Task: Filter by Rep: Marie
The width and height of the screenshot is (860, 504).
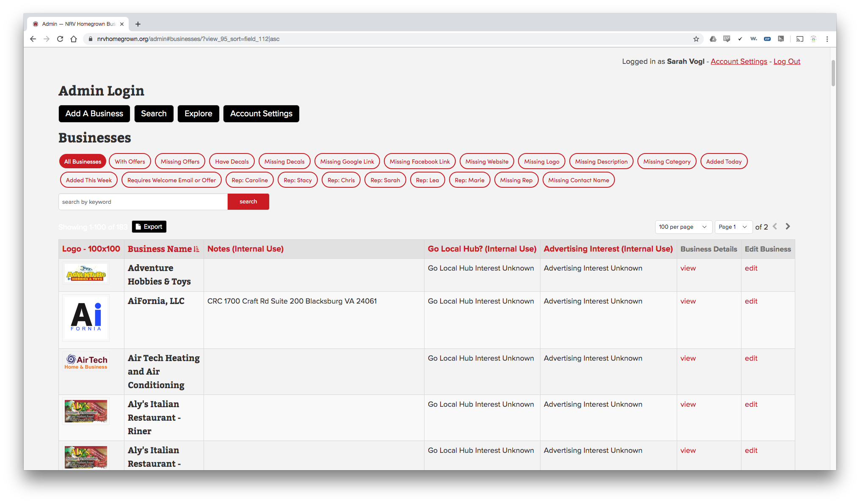Action: pos(470,180)
